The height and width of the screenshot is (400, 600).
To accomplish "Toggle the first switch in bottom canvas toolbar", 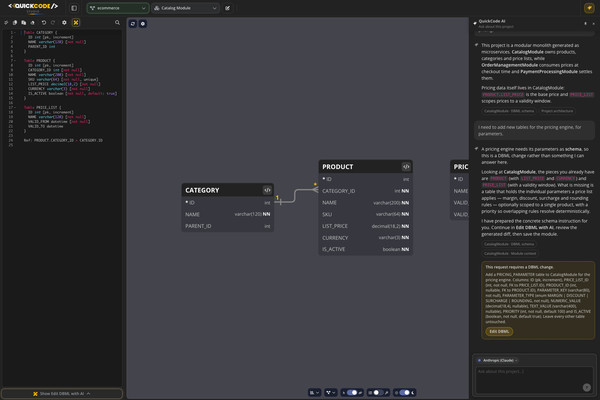I will (x=352, y=392).
